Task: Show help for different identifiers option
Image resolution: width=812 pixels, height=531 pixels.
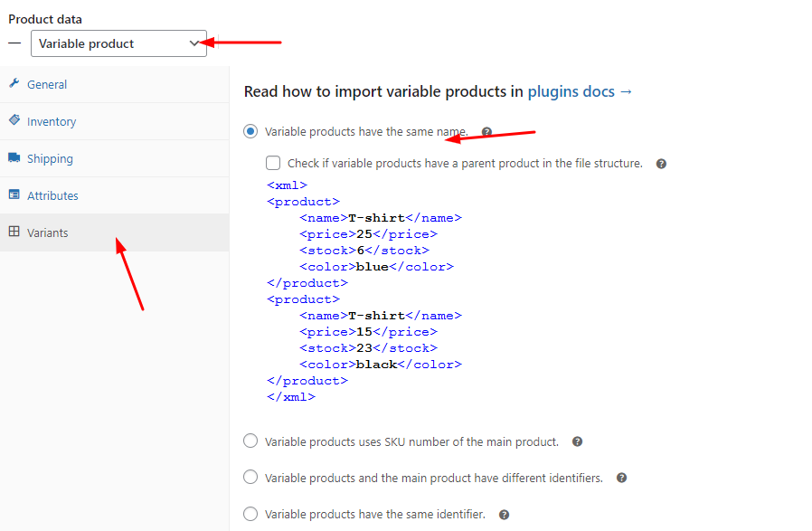Action: coord(622,479)
